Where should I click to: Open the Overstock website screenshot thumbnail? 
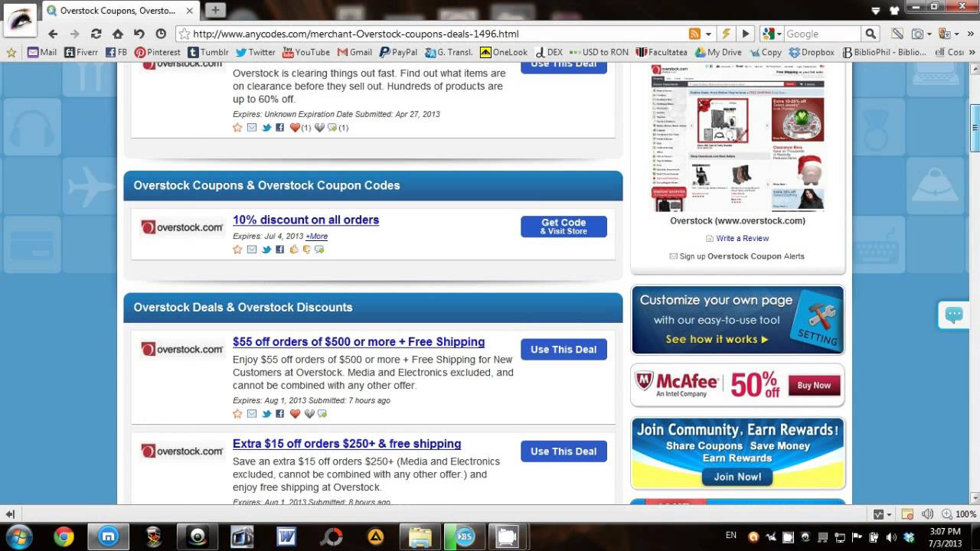[x=737, y=138]
